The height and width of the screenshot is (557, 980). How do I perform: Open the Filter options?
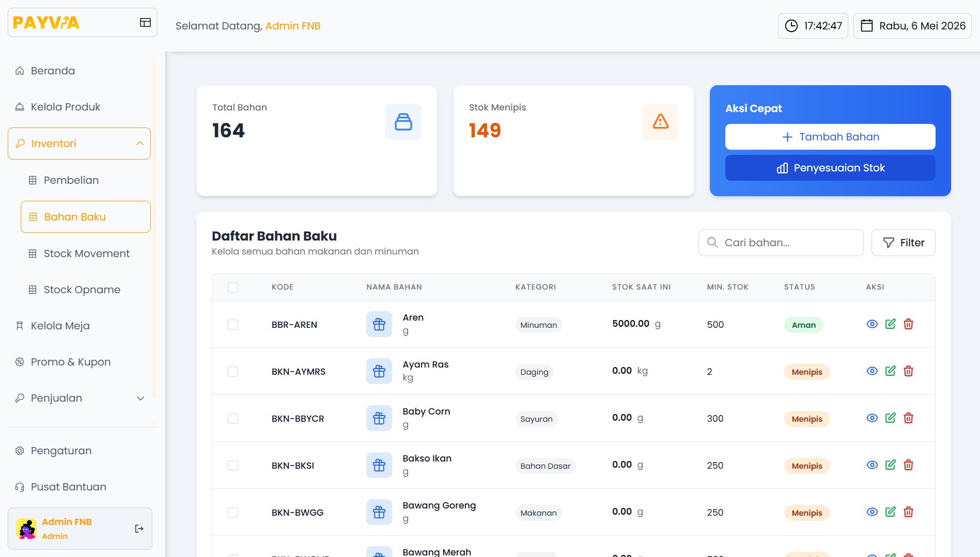(903, 243)
